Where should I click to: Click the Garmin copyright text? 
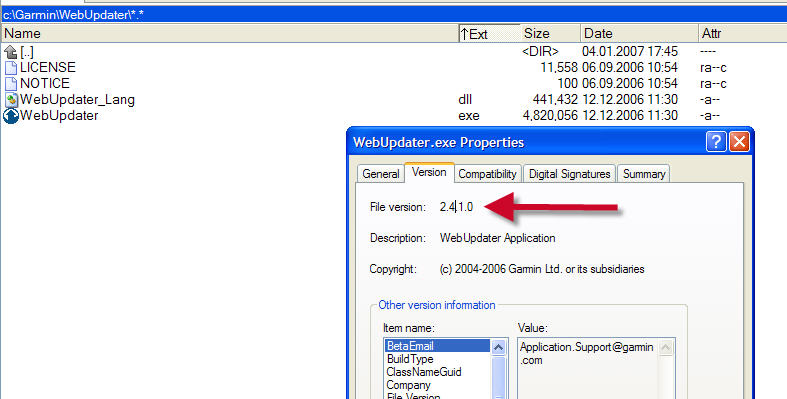click(542, 269)
